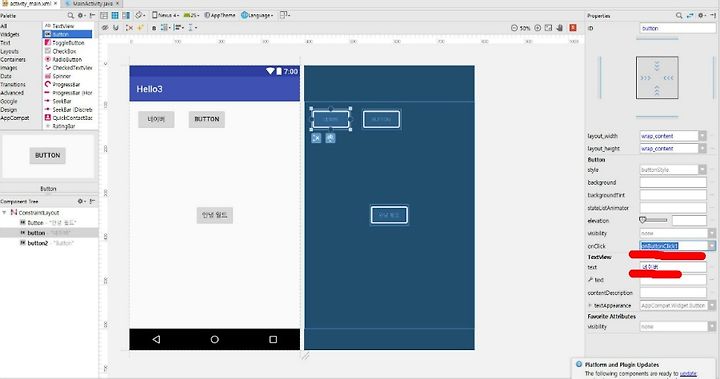Switch to MainActivity.java tab

92,3
